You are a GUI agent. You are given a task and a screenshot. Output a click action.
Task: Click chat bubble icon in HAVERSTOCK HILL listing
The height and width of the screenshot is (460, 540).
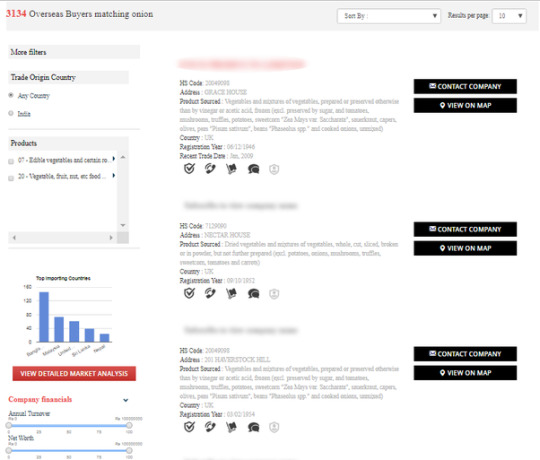(x=253, y=427)
